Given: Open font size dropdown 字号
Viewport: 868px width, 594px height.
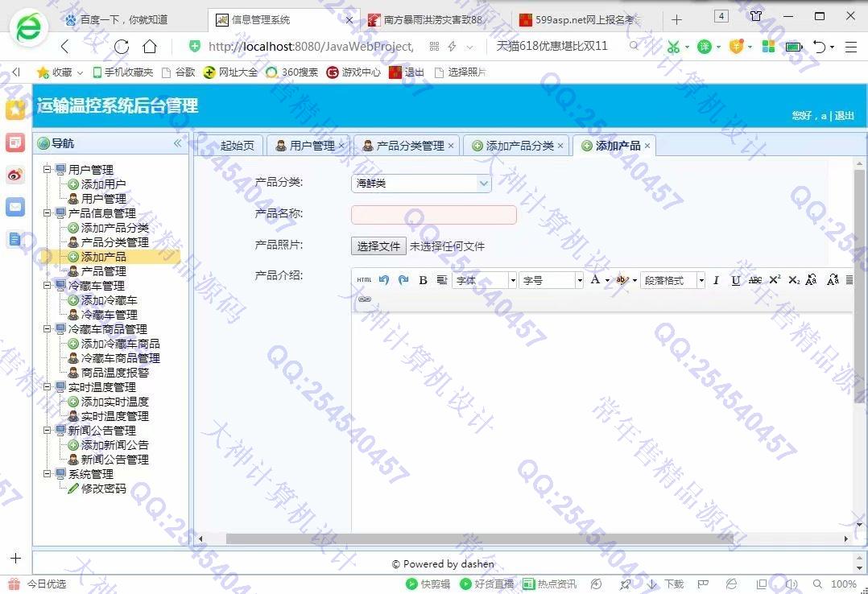Looking at the screenshot, I should (x=552, y=280).
